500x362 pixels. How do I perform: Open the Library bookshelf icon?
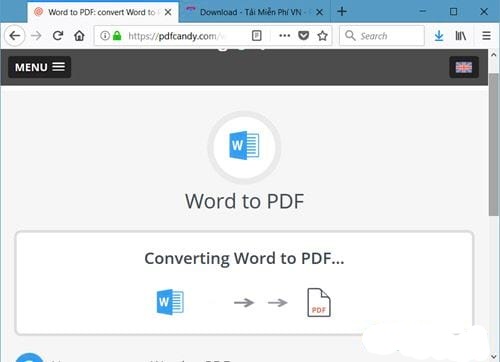point(461,35)
